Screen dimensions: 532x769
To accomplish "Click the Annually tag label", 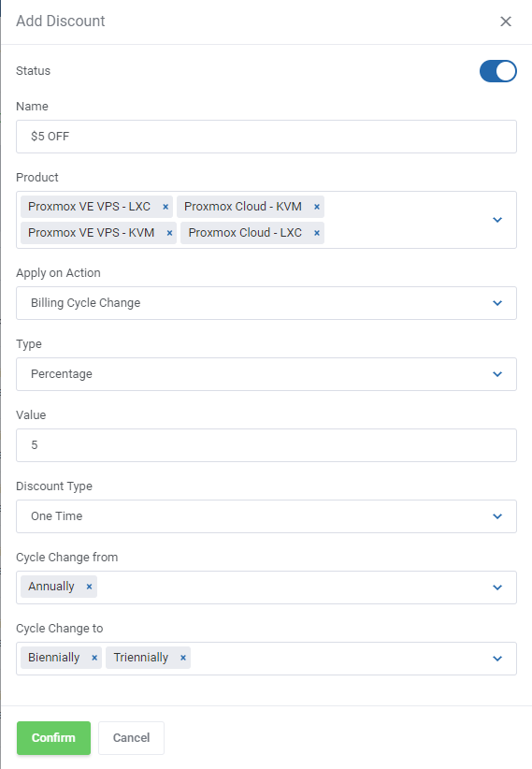I will click(51, 587).
